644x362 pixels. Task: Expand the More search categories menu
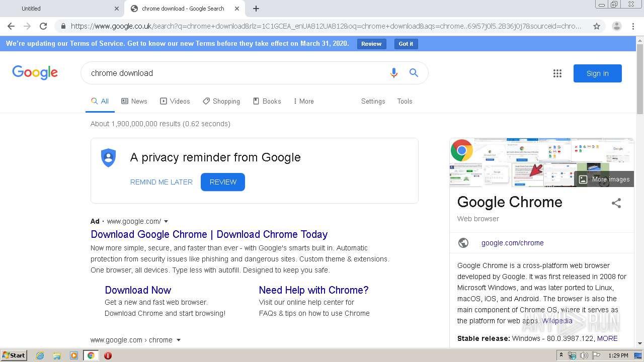pos(303,101)
